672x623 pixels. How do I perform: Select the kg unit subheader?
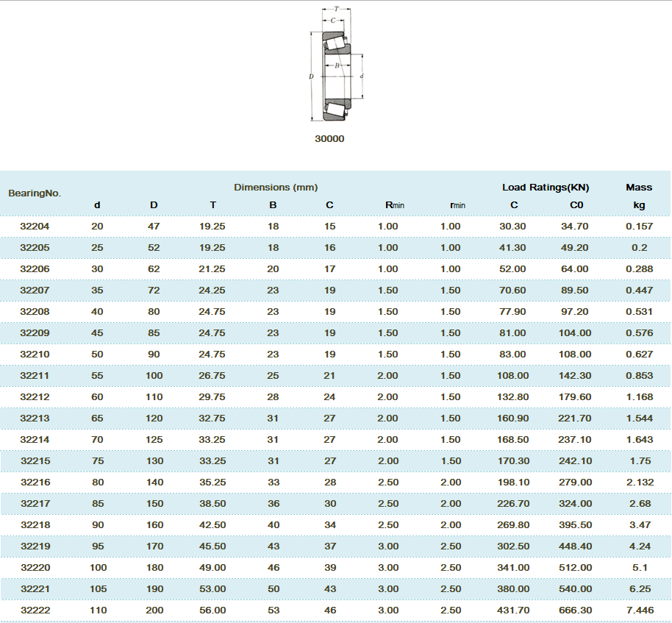pos(639,205)
